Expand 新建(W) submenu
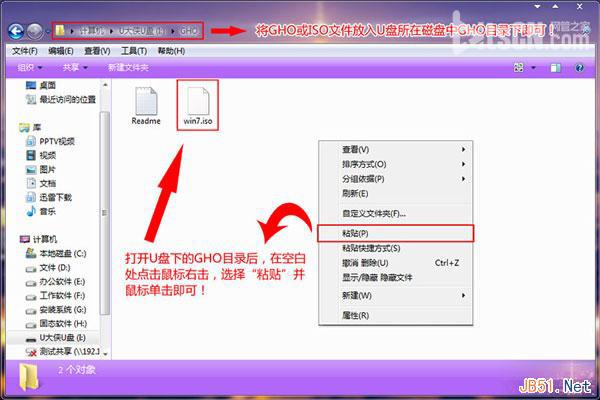600x400 pixels. (x=396, y=296)
